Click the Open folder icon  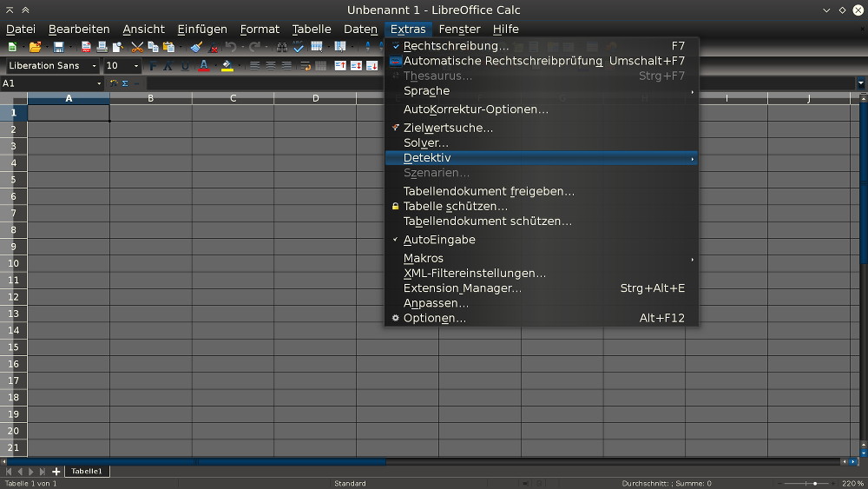click(35, 47)
